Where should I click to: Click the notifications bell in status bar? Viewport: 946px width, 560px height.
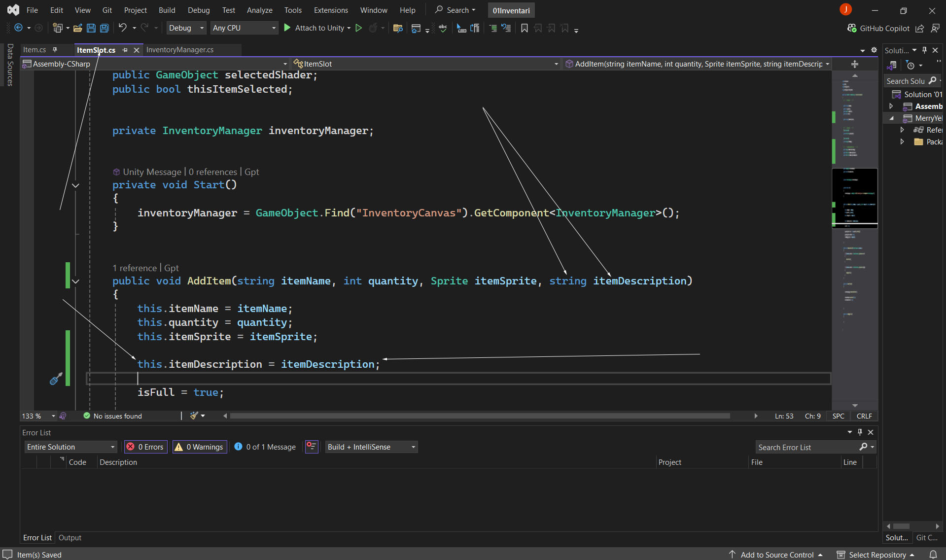933,555
